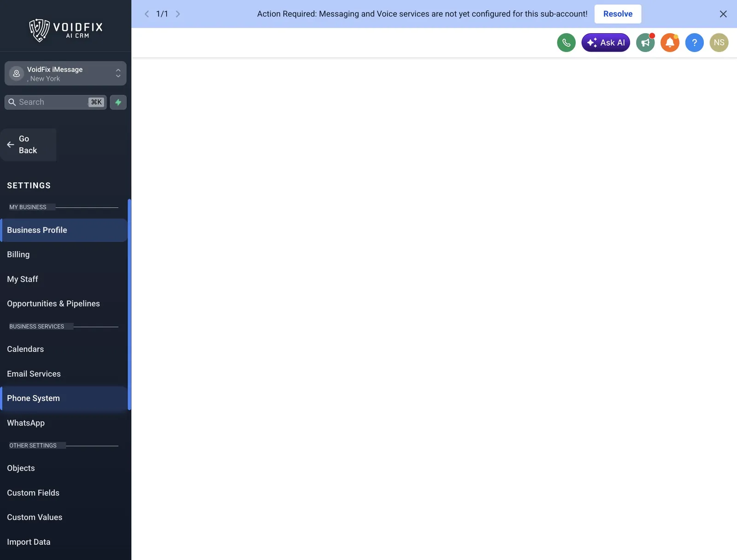The image size is (737, 560).
Task: Open Business Profile settings
Action: [x=64, y=230]
